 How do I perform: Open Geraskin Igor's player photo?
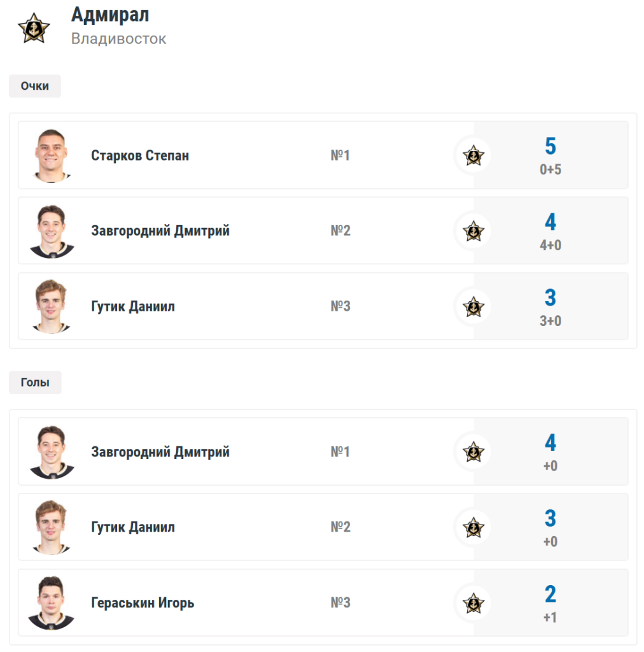click(52, 603)
